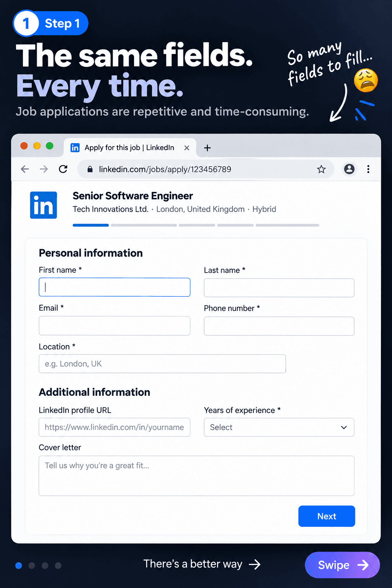Click the green window maximize dot
Viewport: 392px width, 588px height.
click(49, 146)
